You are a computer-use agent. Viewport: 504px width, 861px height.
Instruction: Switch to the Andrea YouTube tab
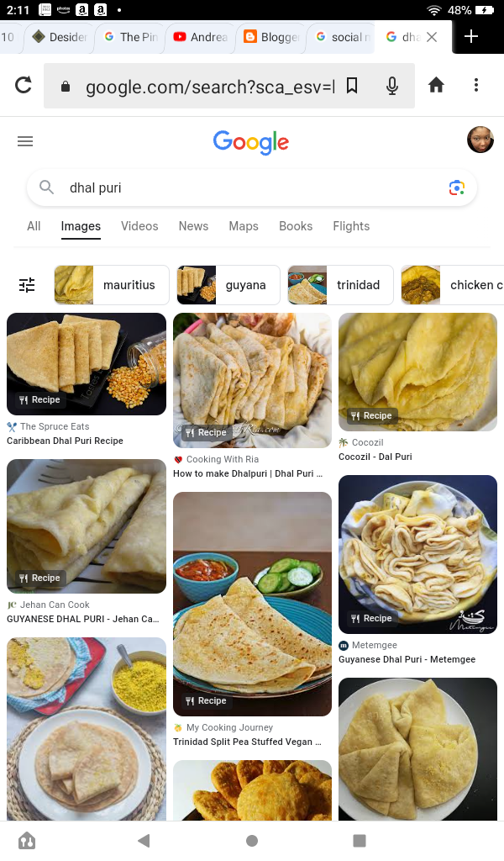(200, 37)
